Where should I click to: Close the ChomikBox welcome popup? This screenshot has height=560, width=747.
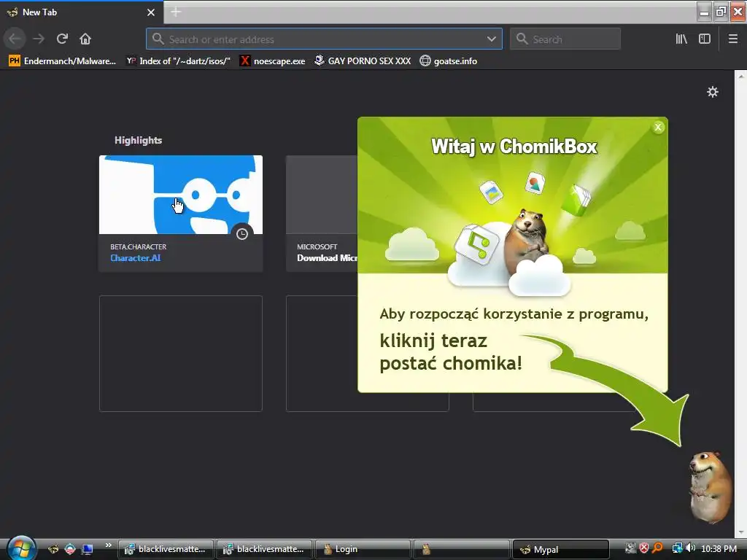pos(658,127)
